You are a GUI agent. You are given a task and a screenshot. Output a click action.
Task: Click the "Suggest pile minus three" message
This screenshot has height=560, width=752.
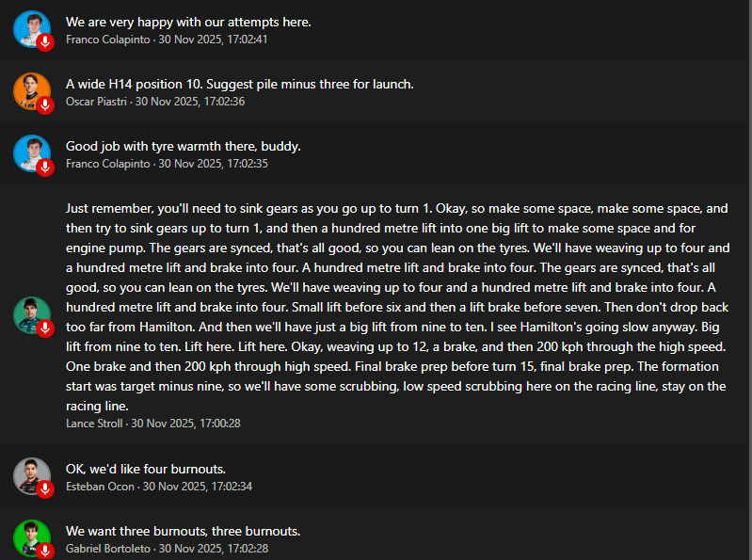pos(239,84)
